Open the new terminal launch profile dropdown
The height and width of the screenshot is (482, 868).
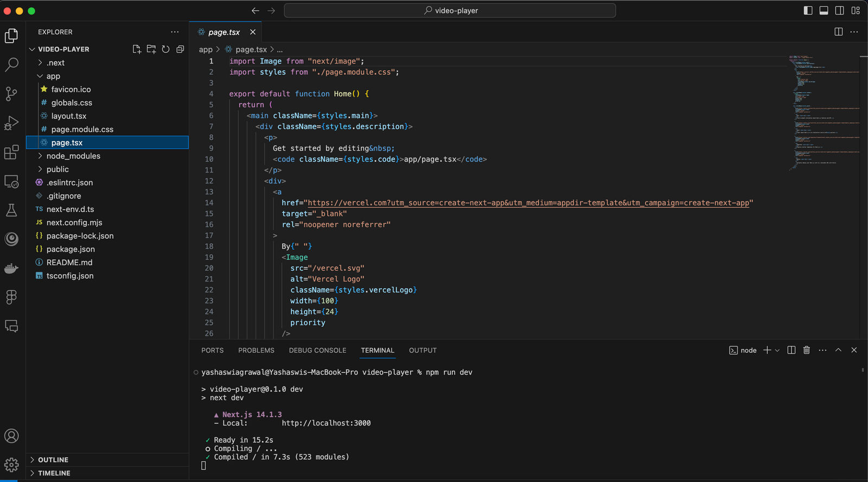pyautogui.click(x=777, y=351)
